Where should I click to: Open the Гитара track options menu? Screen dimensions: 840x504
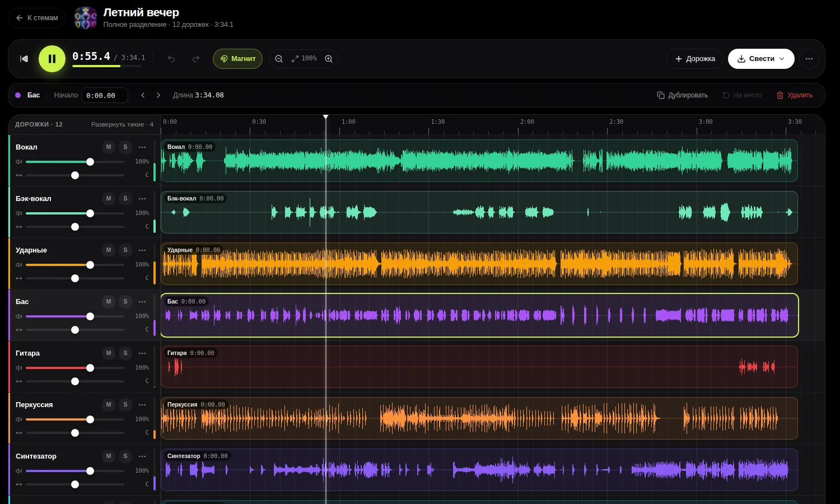coord(142,353)
